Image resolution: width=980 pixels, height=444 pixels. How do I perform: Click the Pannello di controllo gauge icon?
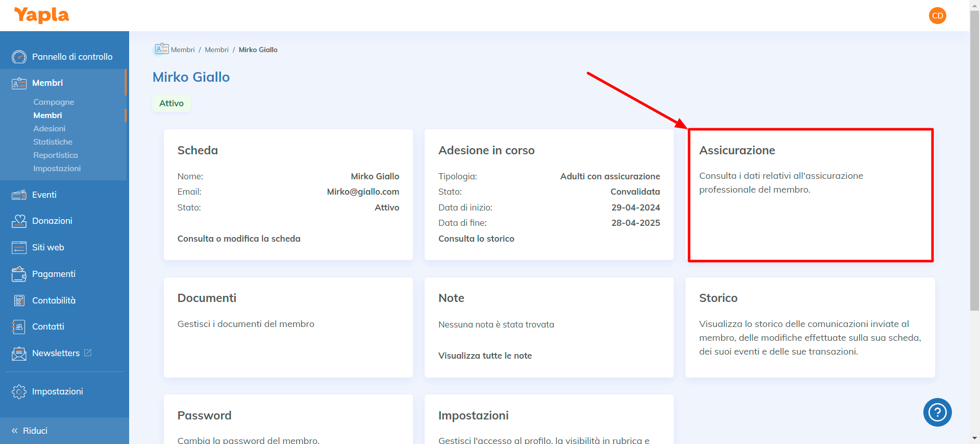19,57
